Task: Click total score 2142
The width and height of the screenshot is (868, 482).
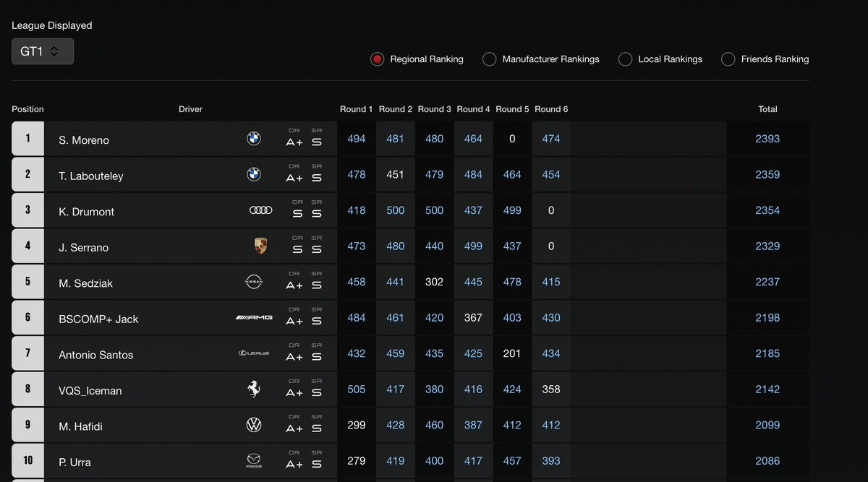Action: point(767,389)
